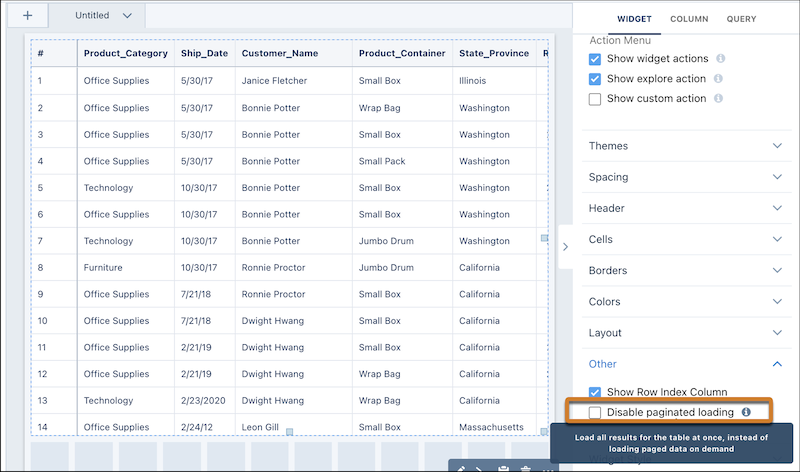Image resolution: width=800 pixels, height=472 pixels.
Task: Uncheck Show widget actions
Action: (x=595, y=59)
